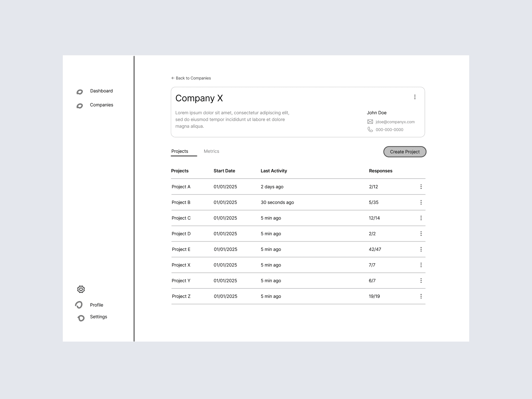Click the gear icon in the sidebar
Viewport: 532px width, 399px height.
[x=81, y=289]
